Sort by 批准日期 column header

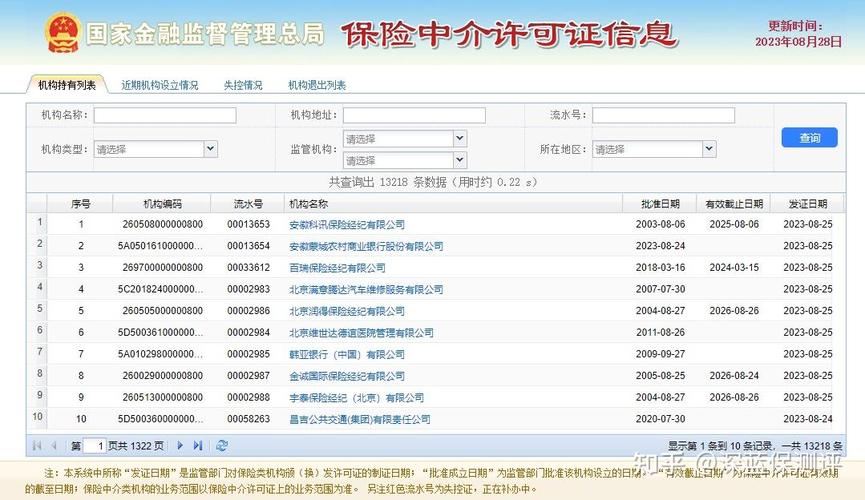click(x=660, y=204)
